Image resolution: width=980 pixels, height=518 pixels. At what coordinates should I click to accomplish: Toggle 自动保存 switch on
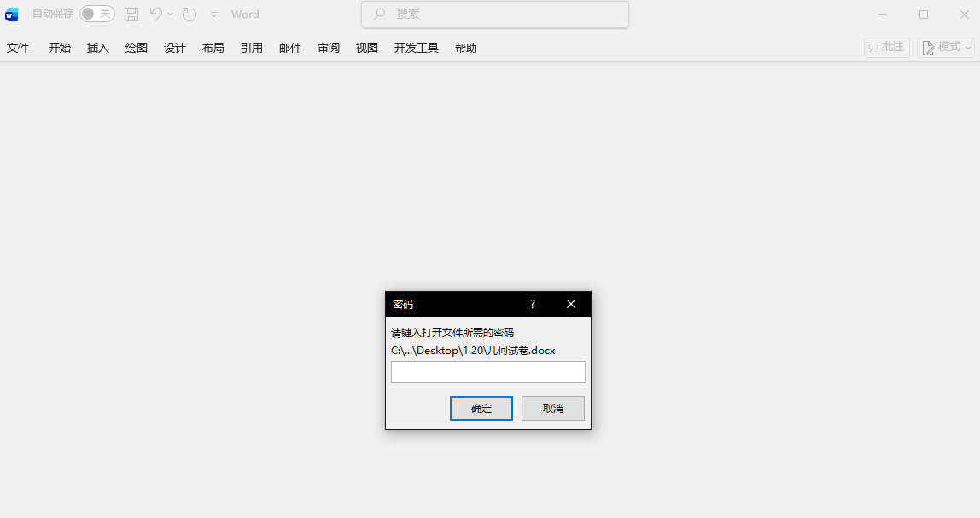pos(96,14)
